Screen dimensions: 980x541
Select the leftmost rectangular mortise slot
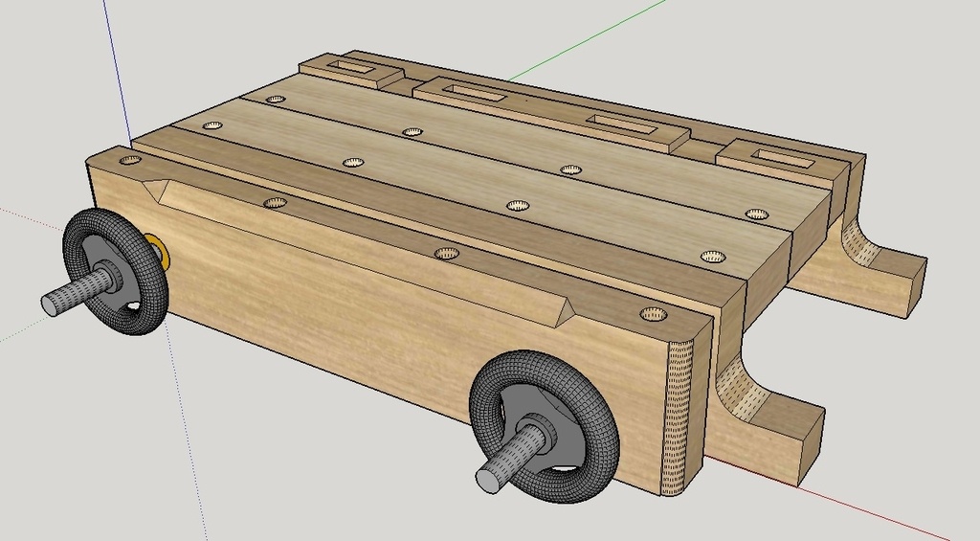pos(350,67)
